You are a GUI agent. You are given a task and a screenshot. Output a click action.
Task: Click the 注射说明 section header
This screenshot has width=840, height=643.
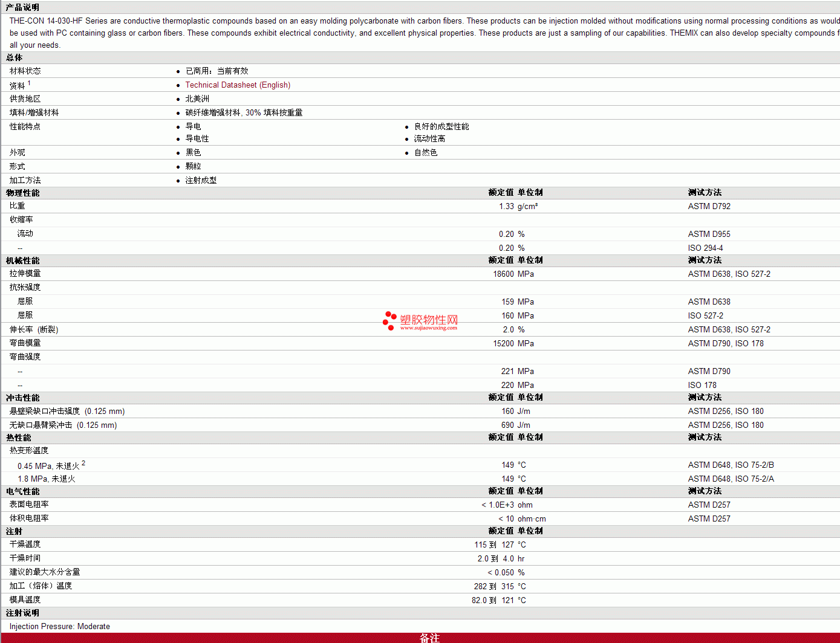22,613
